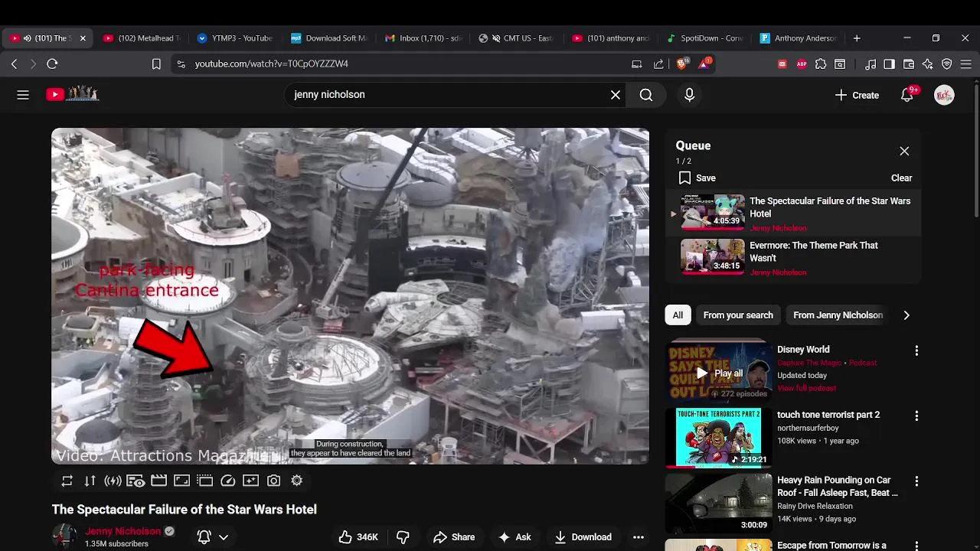Close the Queue panel
Screen dimensions: 980x551
[x=904, y=152]
